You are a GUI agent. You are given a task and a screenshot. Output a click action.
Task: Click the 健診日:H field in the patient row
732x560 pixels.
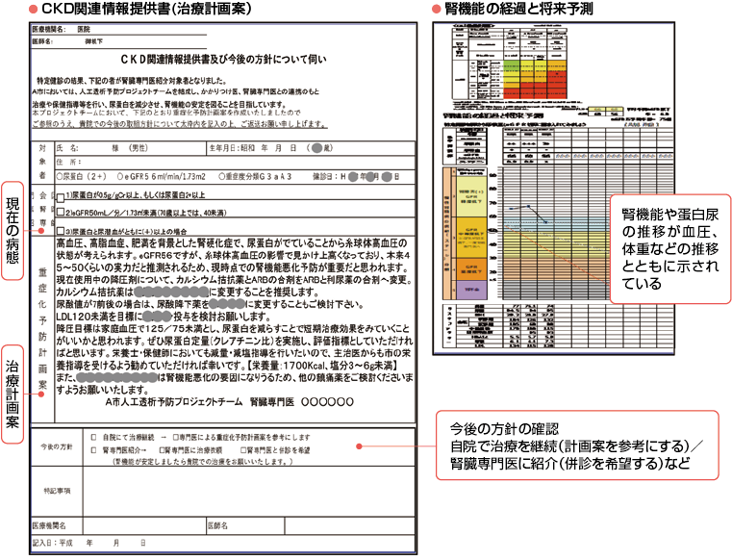coord(356,176)
